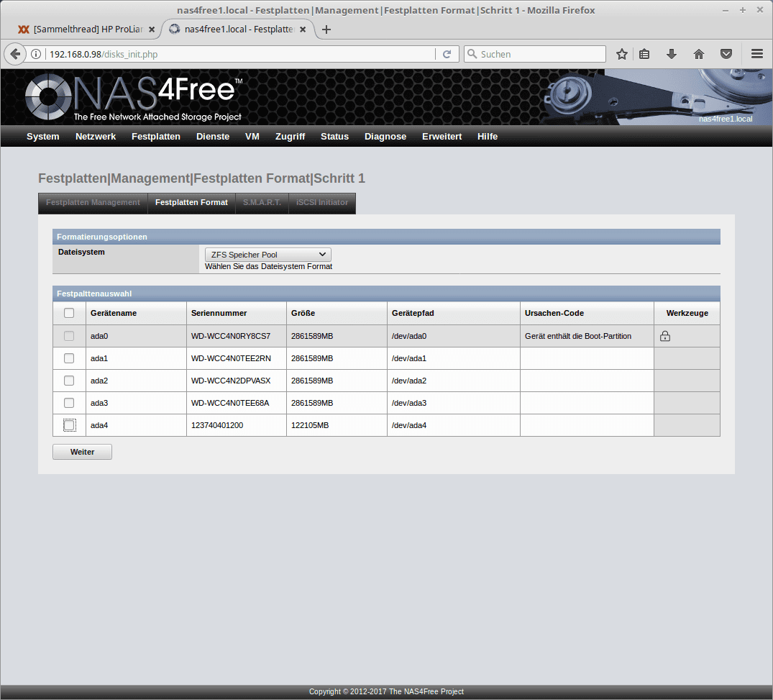The width and height of the screenshot is (773, 700).
Task: Click the lock icon in ada0 row
Action: pos(665,337)
